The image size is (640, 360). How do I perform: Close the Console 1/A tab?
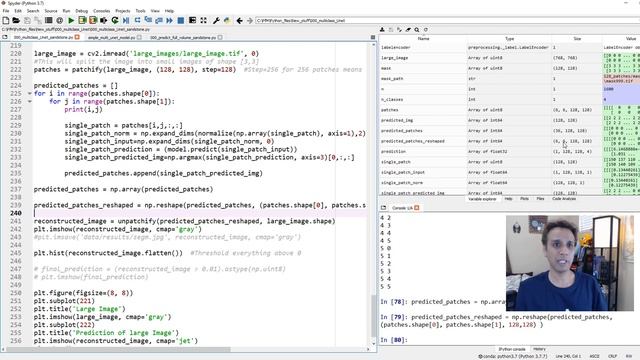[x=416, y=208]
